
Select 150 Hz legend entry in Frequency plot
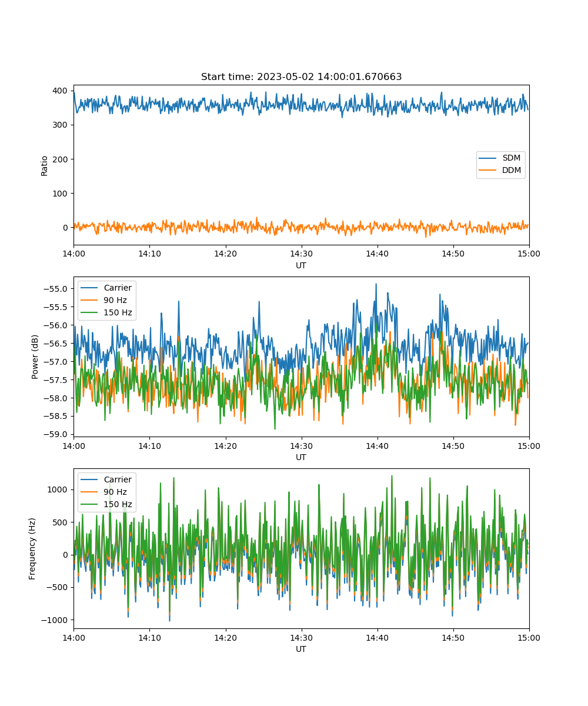tap(118, 504)
